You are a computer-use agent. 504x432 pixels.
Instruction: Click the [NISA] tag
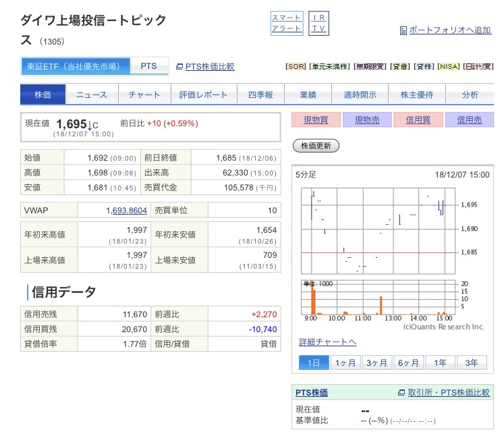pyautogui.click(x=448, y=67)
